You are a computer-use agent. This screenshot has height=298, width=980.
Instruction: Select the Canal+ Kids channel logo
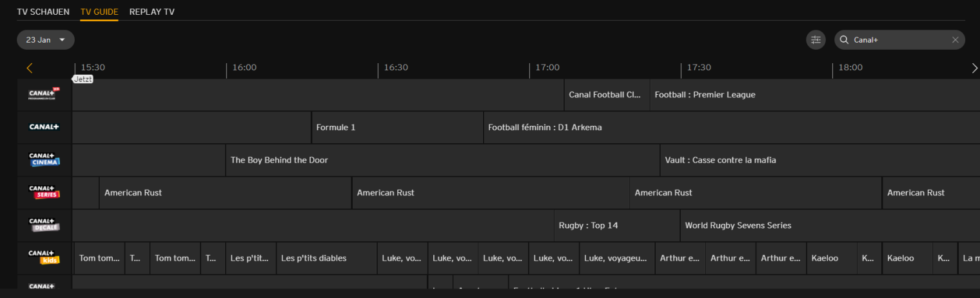coord(44,257)
